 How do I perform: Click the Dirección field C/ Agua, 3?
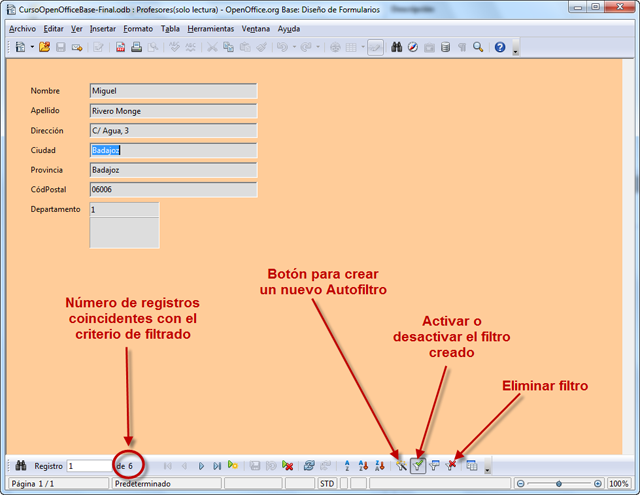click(x=173, y=131)
